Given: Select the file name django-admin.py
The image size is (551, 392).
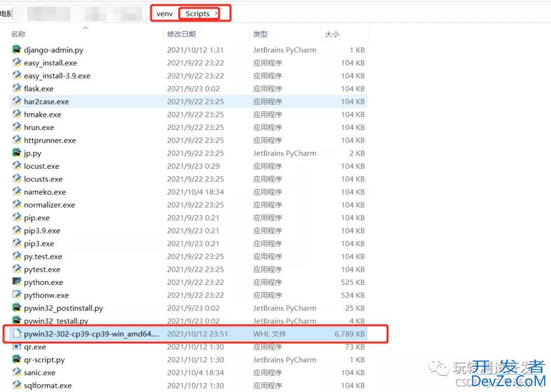Looking at the screenshot, I should (54, 50).
